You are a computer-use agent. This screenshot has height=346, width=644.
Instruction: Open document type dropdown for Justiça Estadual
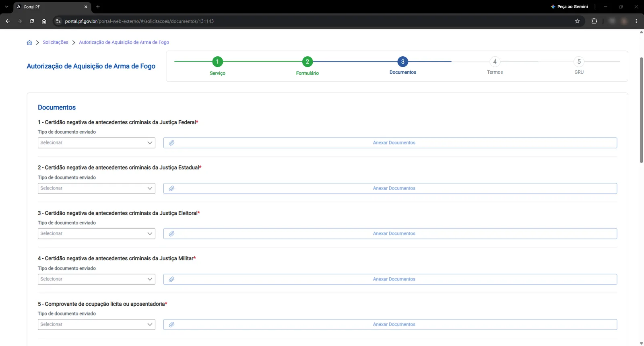point(97,188)
